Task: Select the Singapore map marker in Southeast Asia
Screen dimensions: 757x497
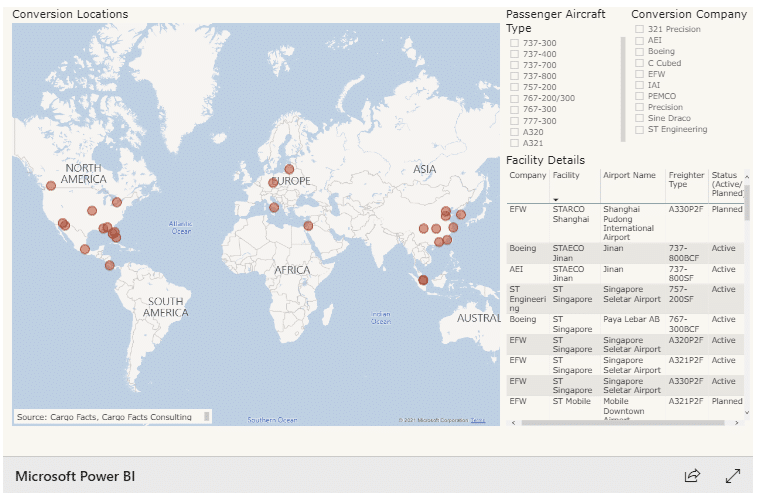Action: pyautogui.click(x=423, y=280)
